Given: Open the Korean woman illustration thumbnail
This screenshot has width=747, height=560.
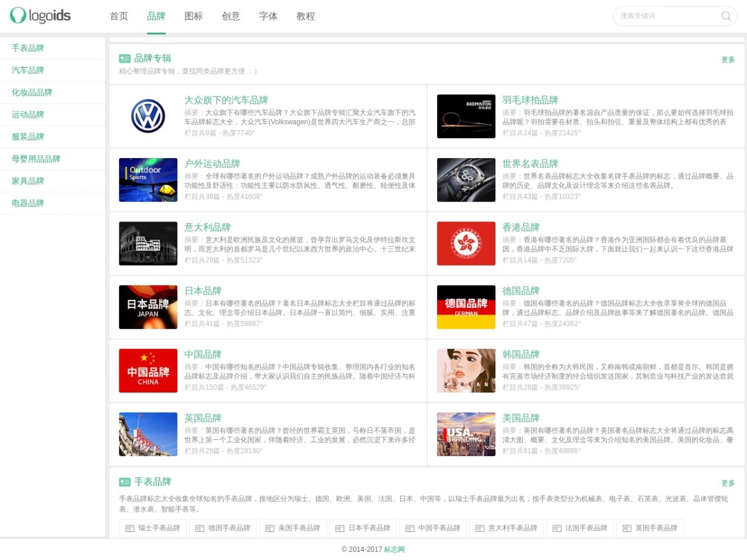Looking at the screenshot, I should (466, 370).
